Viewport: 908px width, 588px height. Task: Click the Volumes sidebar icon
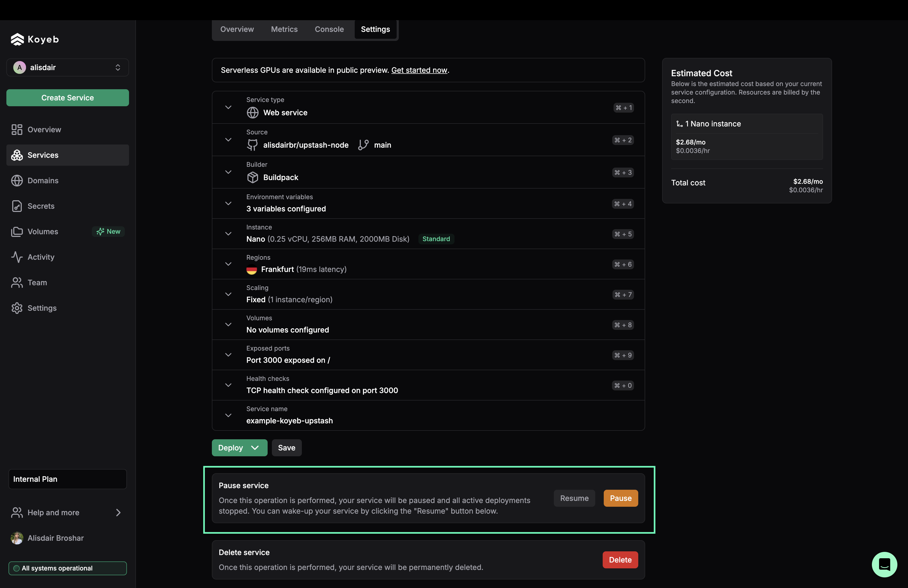[x=17, y=231]
